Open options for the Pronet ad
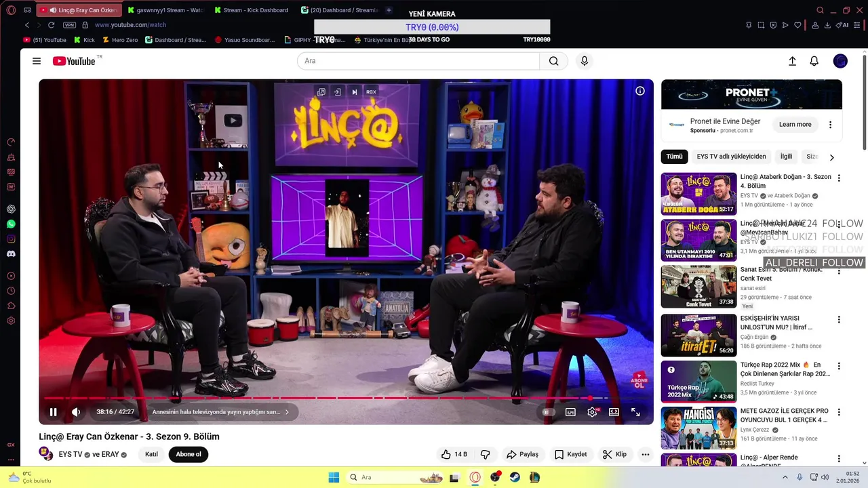 coord(830,125)
